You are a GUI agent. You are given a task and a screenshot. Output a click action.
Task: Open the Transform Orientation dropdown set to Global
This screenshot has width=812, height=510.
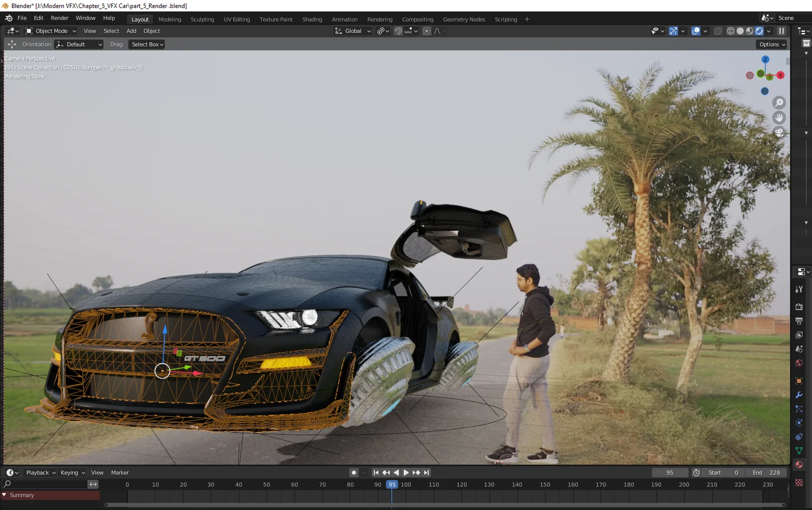point(352,30)
